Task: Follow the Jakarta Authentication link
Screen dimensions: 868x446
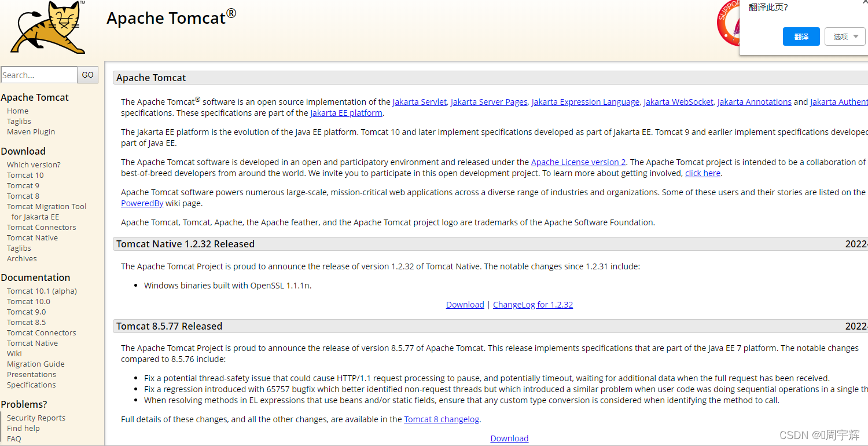Action: [838, 102]
